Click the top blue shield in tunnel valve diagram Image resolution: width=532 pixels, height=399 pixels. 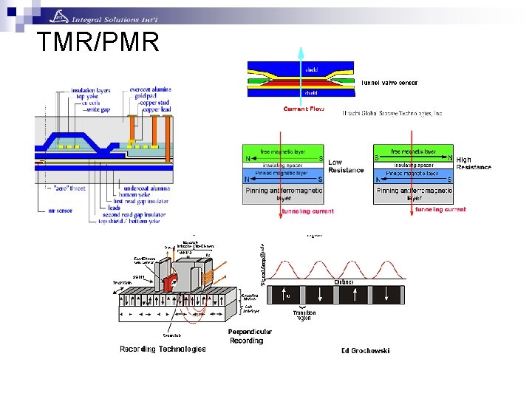301,68
